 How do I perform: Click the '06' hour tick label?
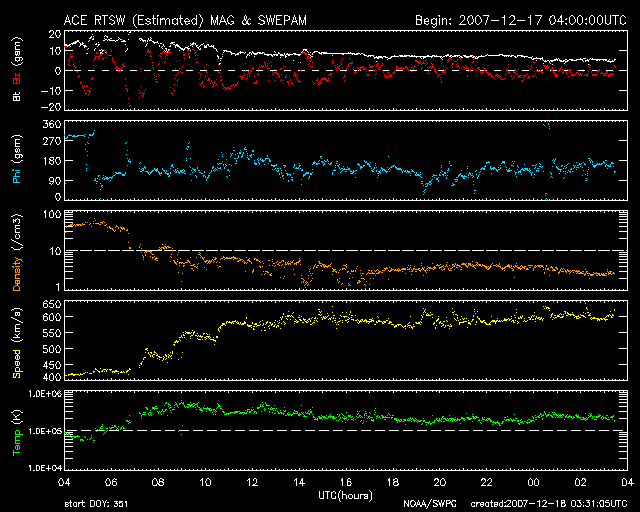(x=111, y=482)
